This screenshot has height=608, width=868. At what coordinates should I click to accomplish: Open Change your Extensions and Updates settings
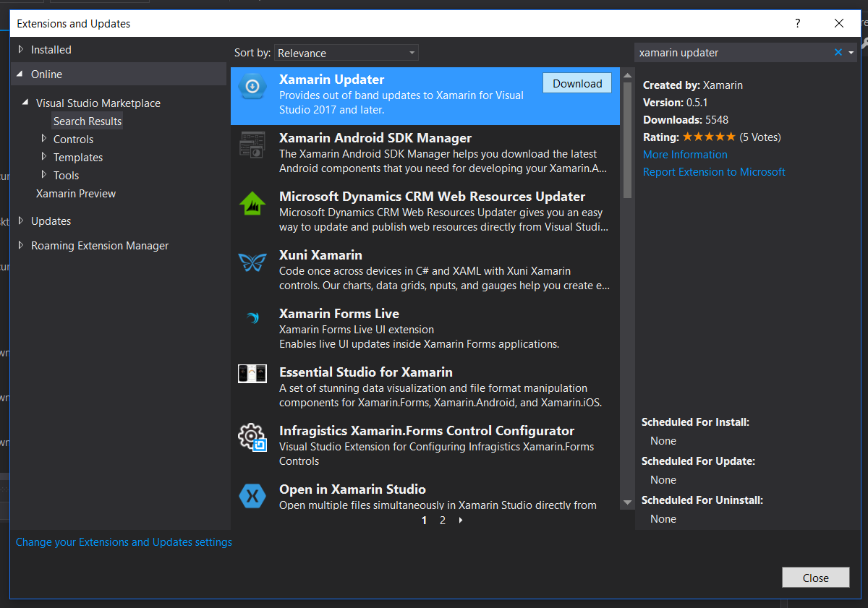click(124, 541)
